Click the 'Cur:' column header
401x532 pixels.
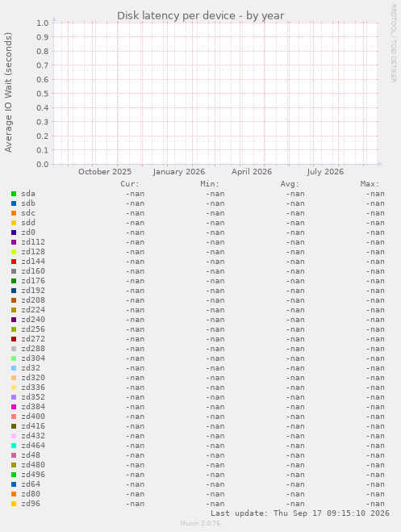click(x=130, y=184)
